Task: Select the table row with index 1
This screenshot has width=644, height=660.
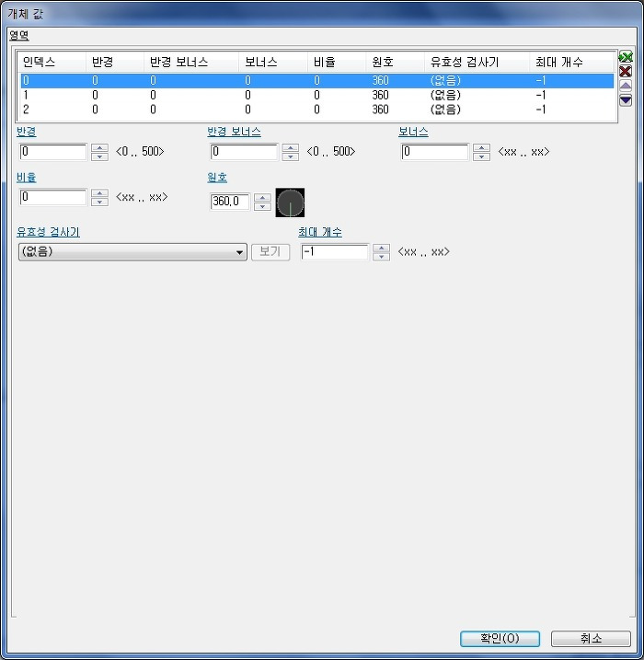Action: pyautogui.click(x=317, y=95)
